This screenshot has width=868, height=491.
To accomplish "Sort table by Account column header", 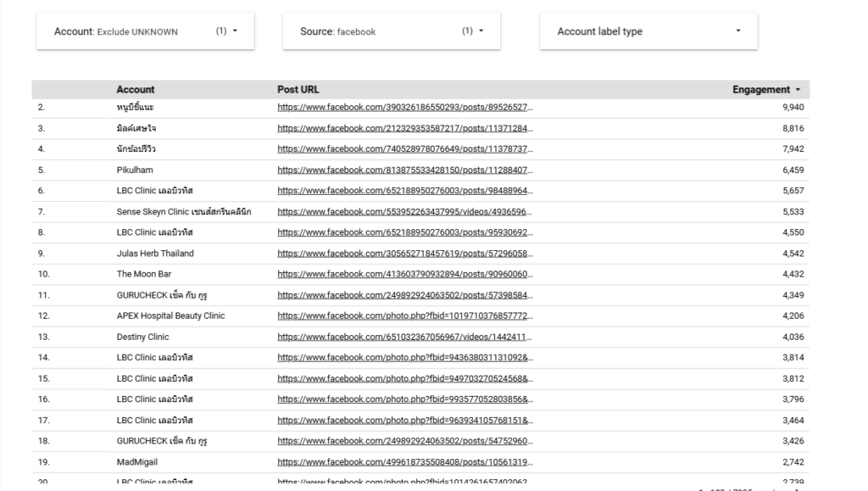I will (136, 90).
